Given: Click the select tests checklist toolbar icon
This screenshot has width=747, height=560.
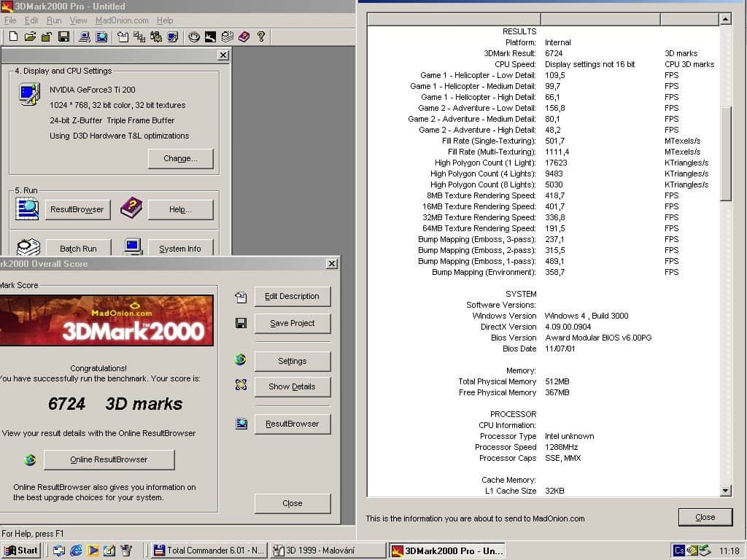Looking at the screenshot, I should click(x=139, y=36).
